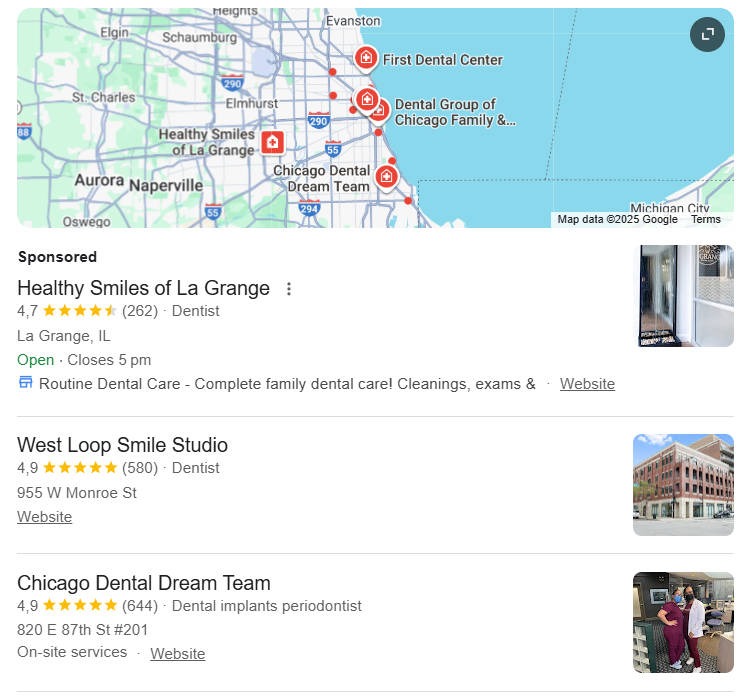View the Chicago Dental Dream Team staff photo
The height and width of the screenshot is (700, 747).
(683, 622)
